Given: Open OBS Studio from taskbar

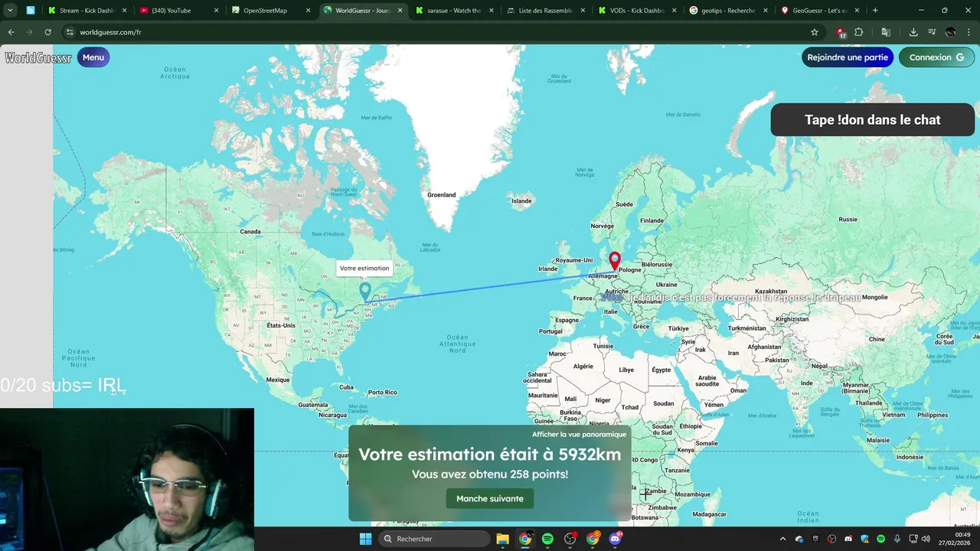Looking at the screenshot, I should [570, 539].
